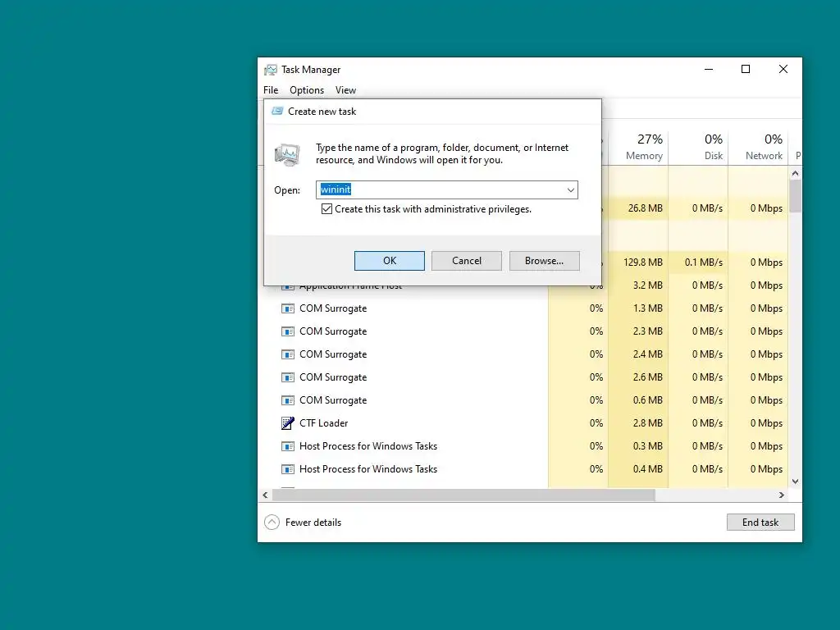Click the Browse... button

(545, 261)
